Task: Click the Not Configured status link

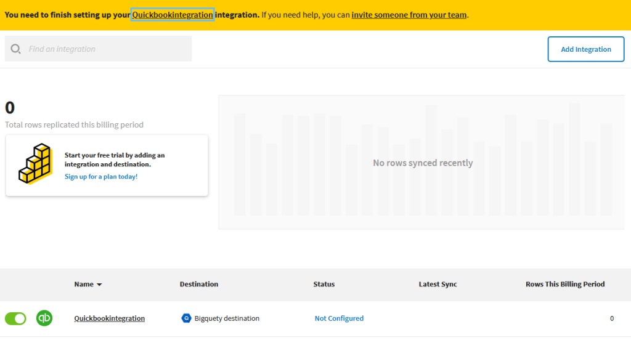Action: tap(339, 318)
